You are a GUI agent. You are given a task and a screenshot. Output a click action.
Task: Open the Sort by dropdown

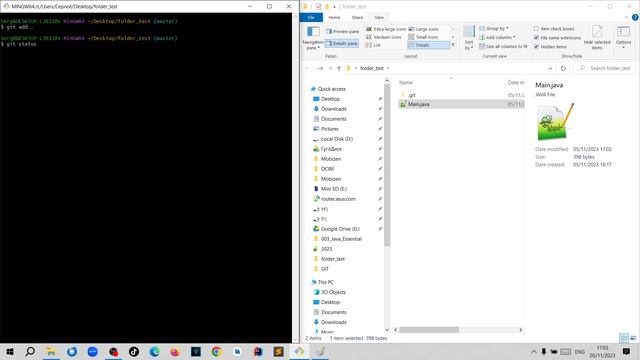click(x=469, y=38)
